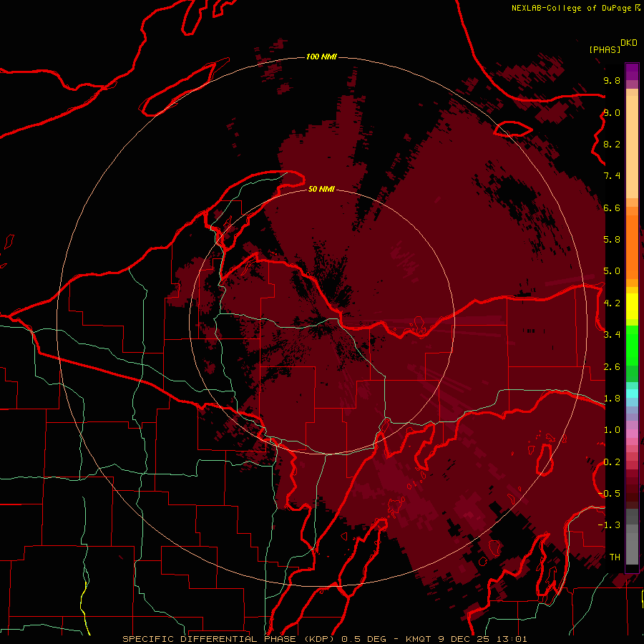Click the yellow segment of the color bar
This screenshot has width=644, height=644.
click(x=632, y=306)
